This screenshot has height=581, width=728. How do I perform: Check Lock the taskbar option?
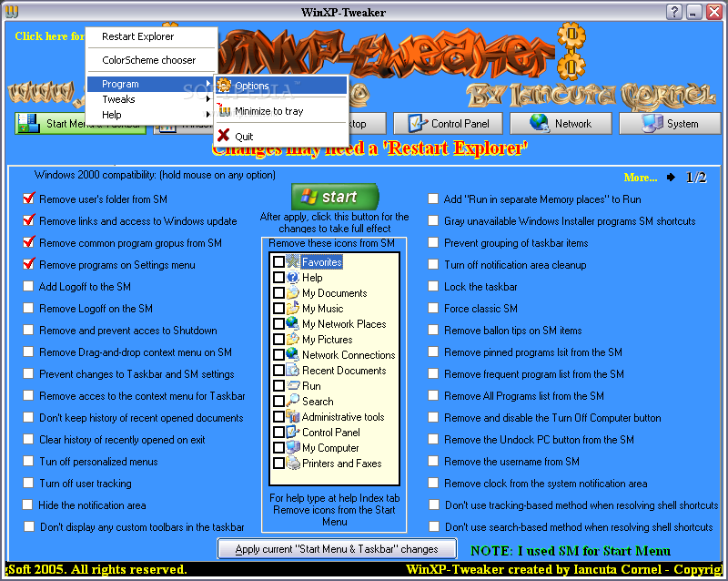pos(433,286)
